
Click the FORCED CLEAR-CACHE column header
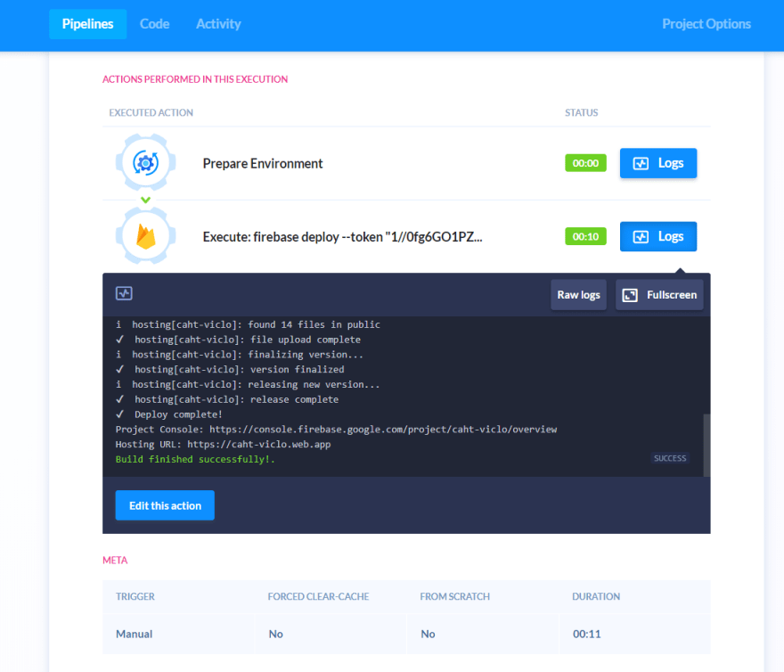[318, 596]
